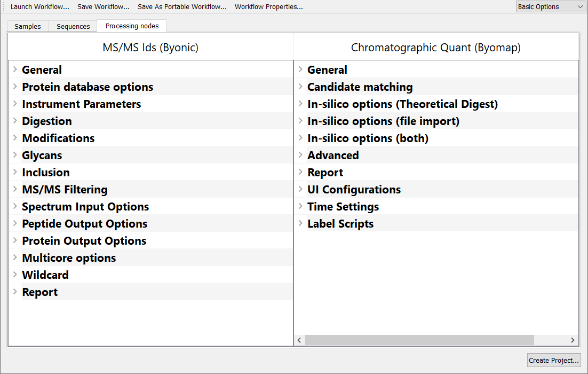
Task: Select the Protein Output Options row label
Action: pos(84,241)
